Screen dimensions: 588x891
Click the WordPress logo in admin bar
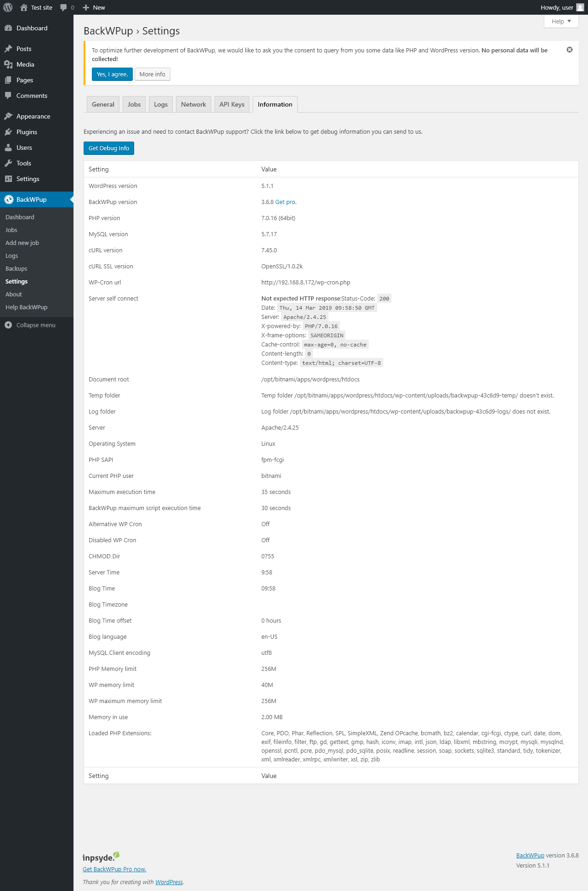[x=8, y=7]
